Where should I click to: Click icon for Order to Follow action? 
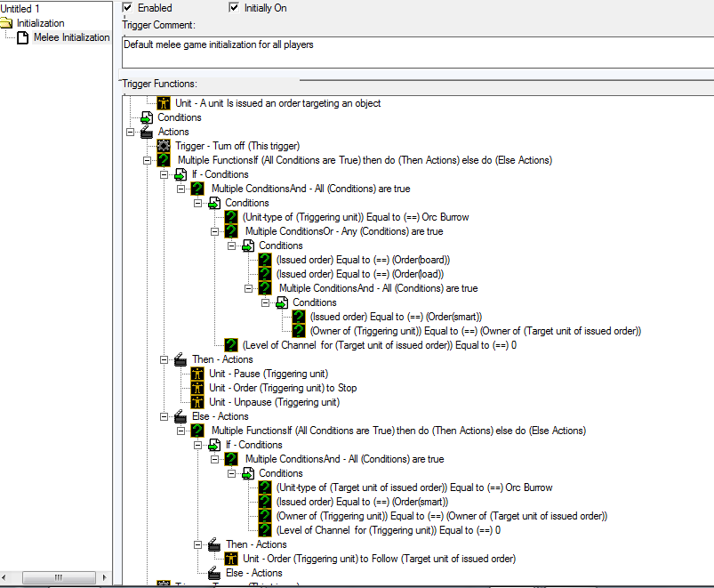[231, 559]
